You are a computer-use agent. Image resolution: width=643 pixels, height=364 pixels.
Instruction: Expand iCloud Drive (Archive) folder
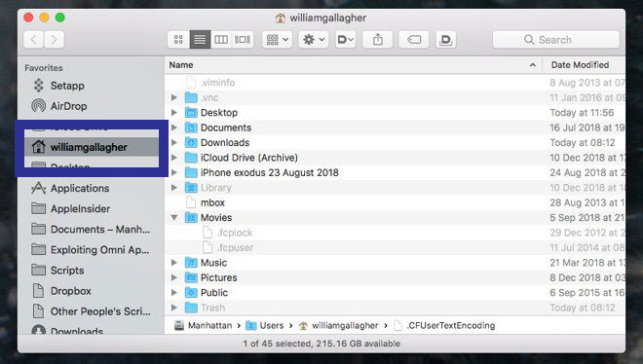(x=174, y=158)
